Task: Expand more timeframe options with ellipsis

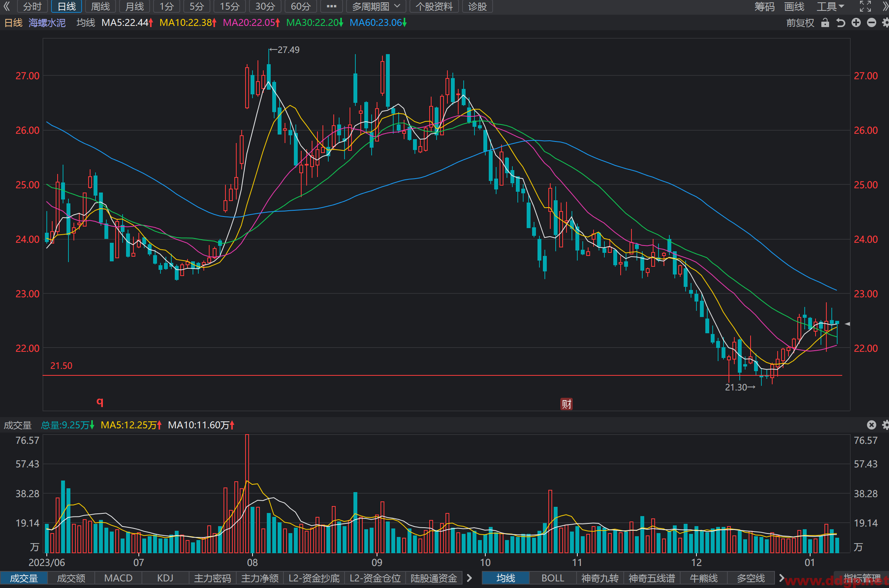Action: pos(331,6)
